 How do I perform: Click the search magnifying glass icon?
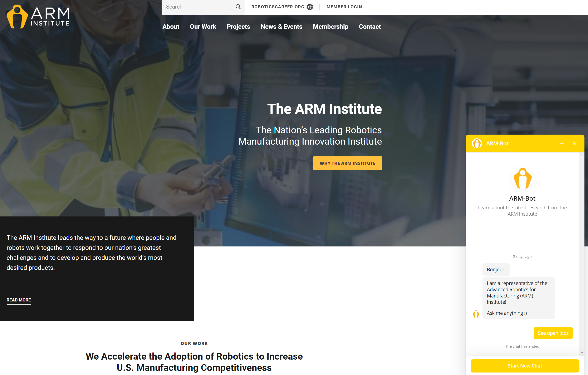(x=238, y=7)
